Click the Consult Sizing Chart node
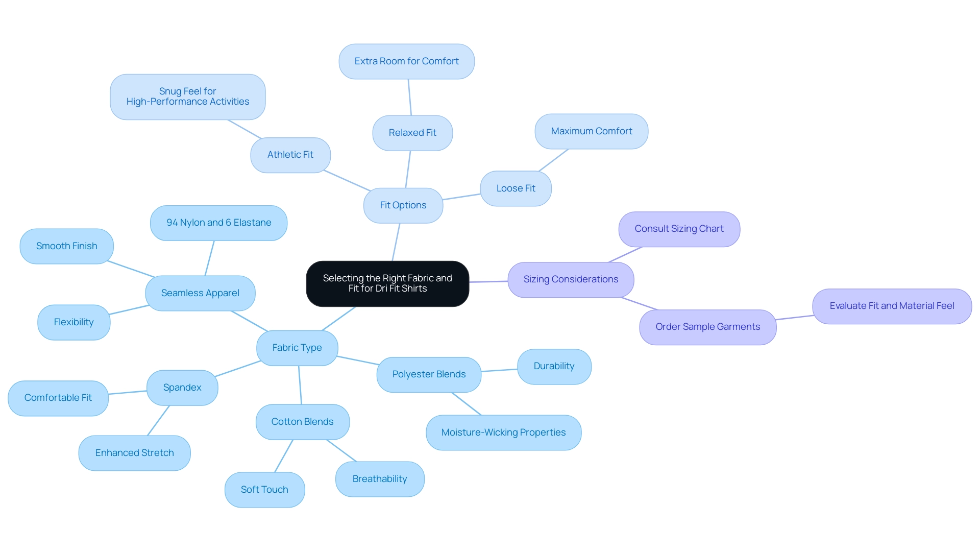The height and width of the screenshot is (553, 980). [679, 228]
